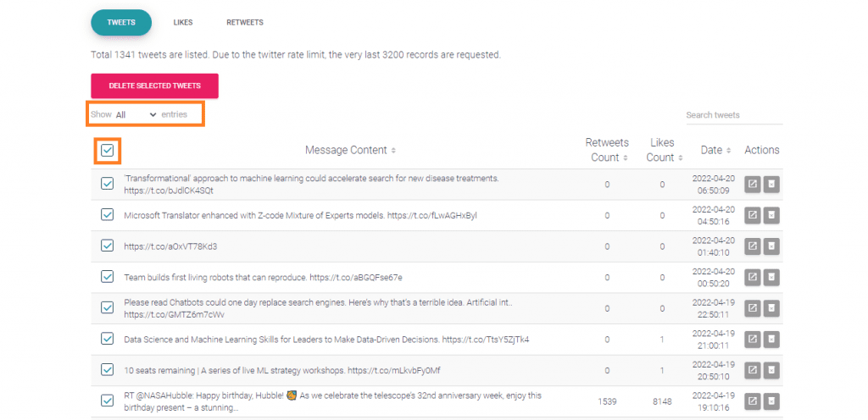
Task: Select the Tweets tab button
Action: pyautogui.click(x=121, y=23)
